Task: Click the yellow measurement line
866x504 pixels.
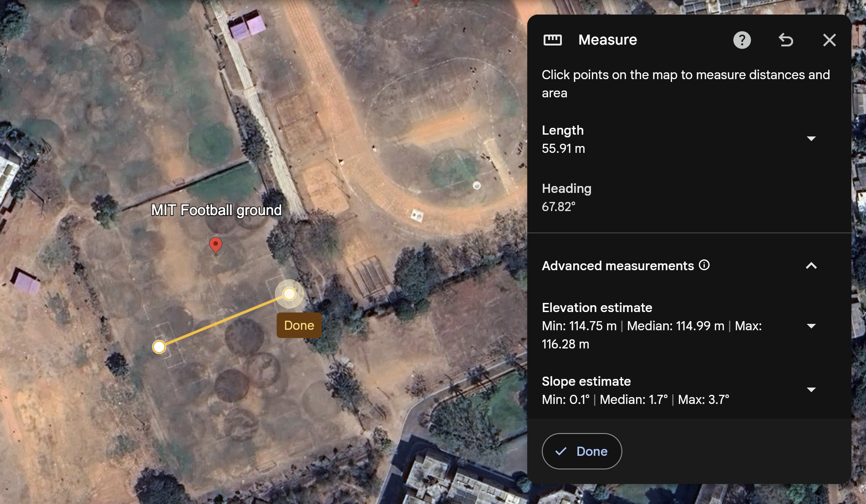Action: (223, 321)
